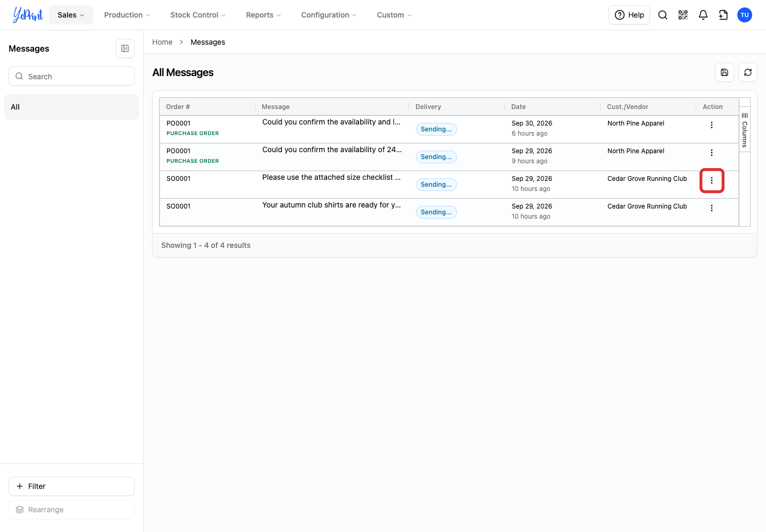Open action menu for Sep 30 PO0001 message
The image size is (766, 532).
click(712, 125)
